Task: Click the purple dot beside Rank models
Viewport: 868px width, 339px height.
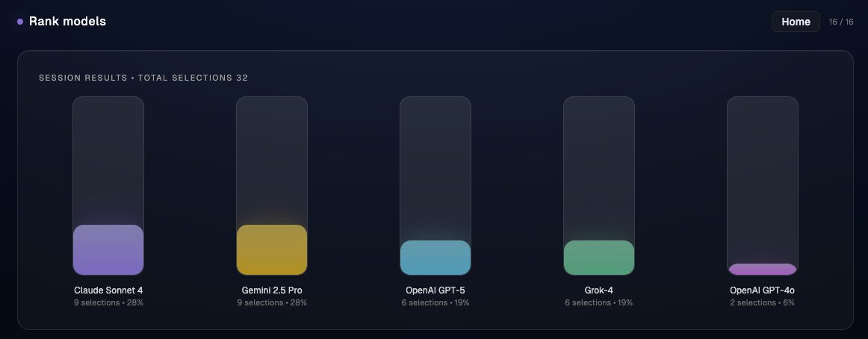Action: pyautogui.click(x=20, y=22)
